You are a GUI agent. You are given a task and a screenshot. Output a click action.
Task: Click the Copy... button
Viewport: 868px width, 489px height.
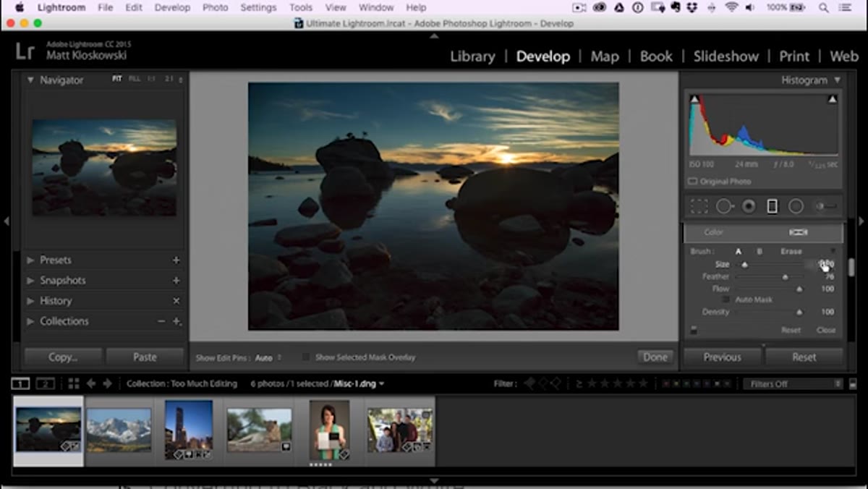click(x=63, y=357)
